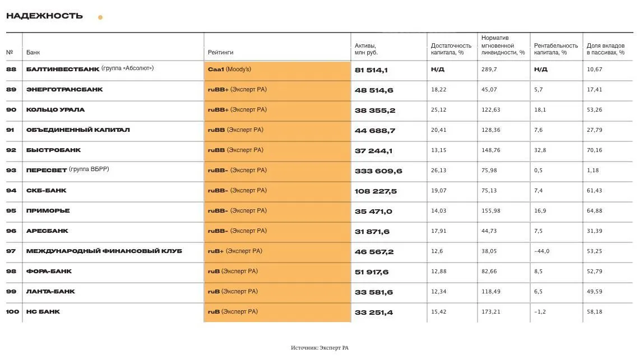Click the orange dot beside НАДЕЖНОСТЬ heading
644x363 pixels.
(100, 17)
